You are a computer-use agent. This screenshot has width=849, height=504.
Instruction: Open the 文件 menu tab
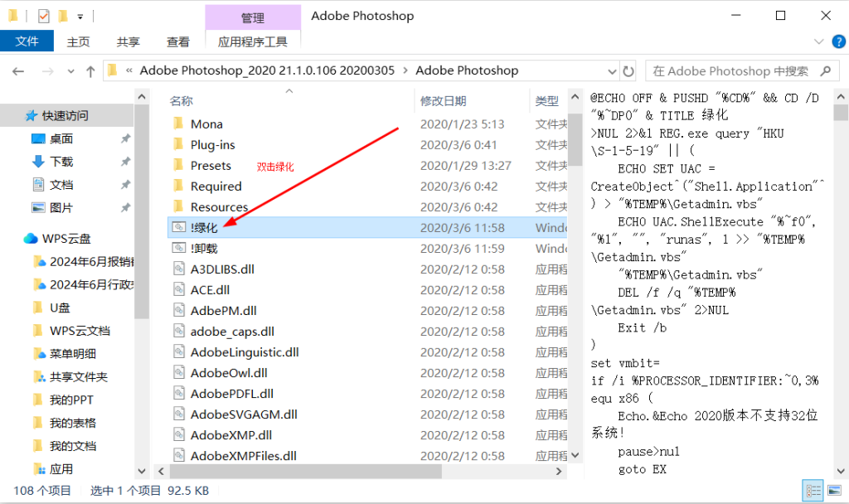click(27, 41)
